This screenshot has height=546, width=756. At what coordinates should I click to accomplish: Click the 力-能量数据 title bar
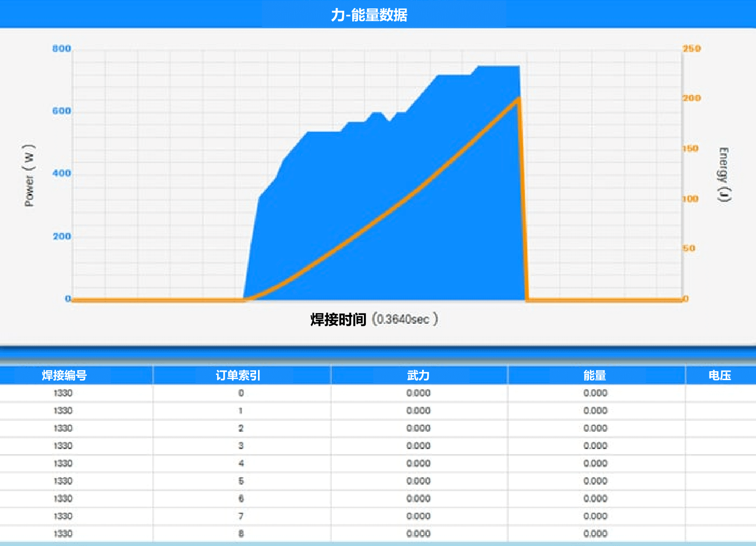pyautogui.click(x=369, y=15)
